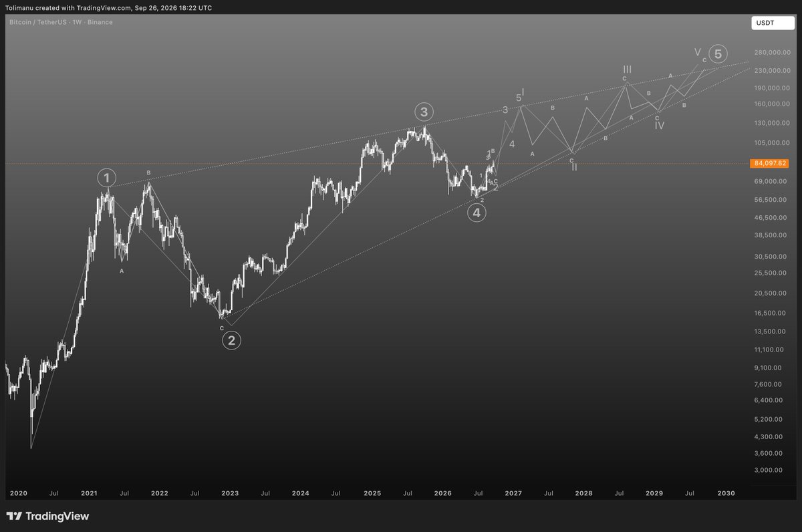Click the 190,000.00 price axis label

click(x=771, y=88)
